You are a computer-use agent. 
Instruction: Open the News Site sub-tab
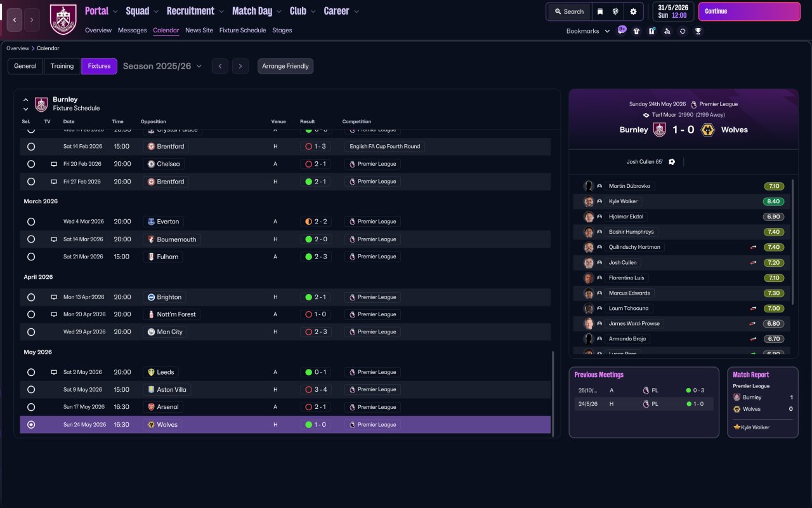[x=199, y=30]
